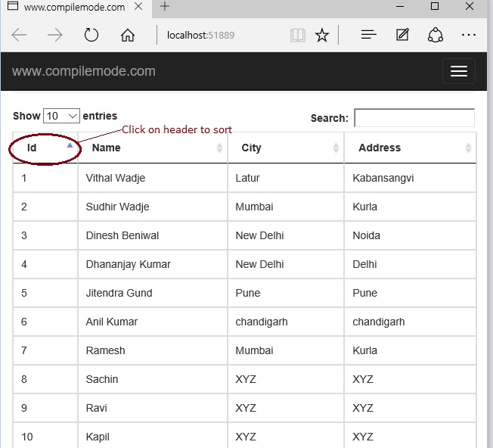Toggle the hamburger navigation menu
Screen dimensions: 493x448
point(458,71)
